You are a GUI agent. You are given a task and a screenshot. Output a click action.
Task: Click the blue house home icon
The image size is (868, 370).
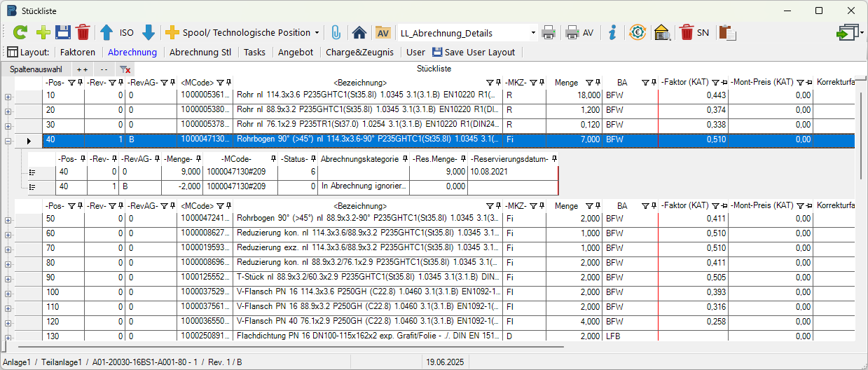coord(359,32)
